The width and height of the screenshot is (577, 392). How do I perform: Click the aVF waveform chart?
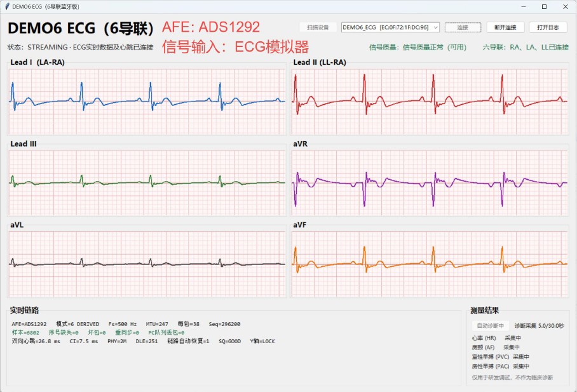click(x=430, y=264)
